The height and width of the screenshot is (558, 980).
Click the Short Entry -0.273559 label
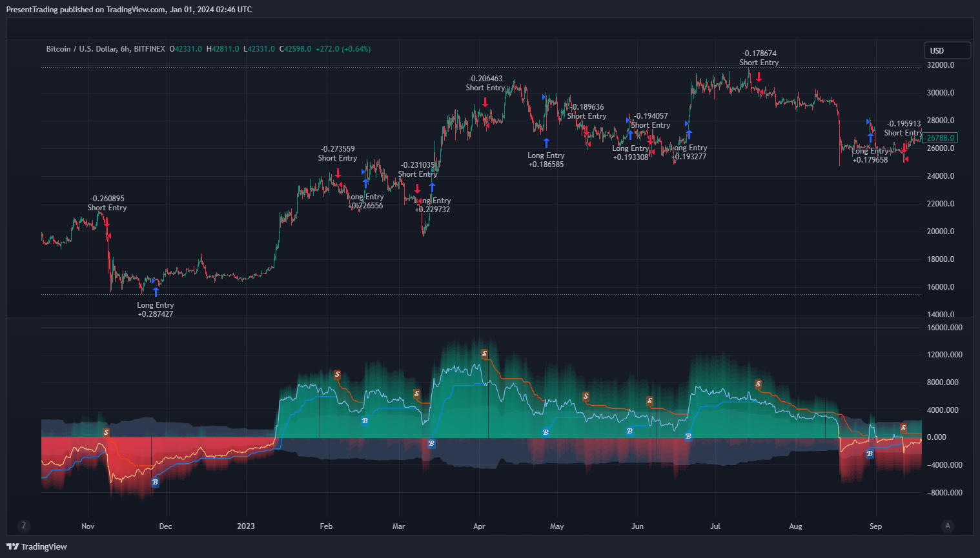coord(338,154)
